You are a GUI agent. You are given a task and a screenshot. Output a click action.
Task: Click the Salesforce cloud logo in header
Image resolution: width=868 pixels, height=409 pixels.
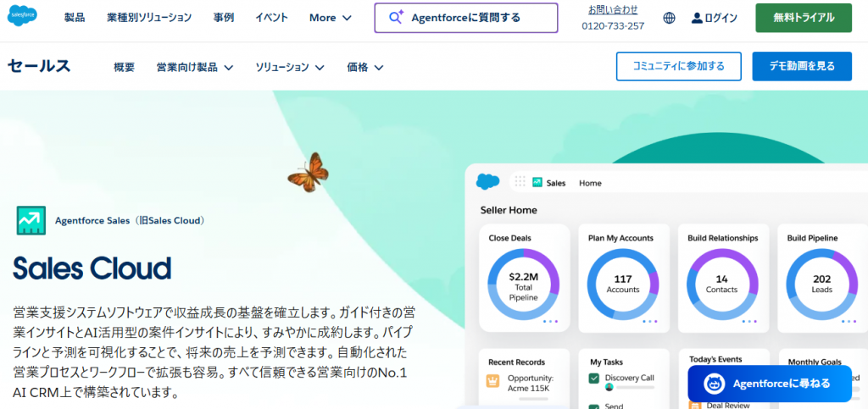point(23,17)
